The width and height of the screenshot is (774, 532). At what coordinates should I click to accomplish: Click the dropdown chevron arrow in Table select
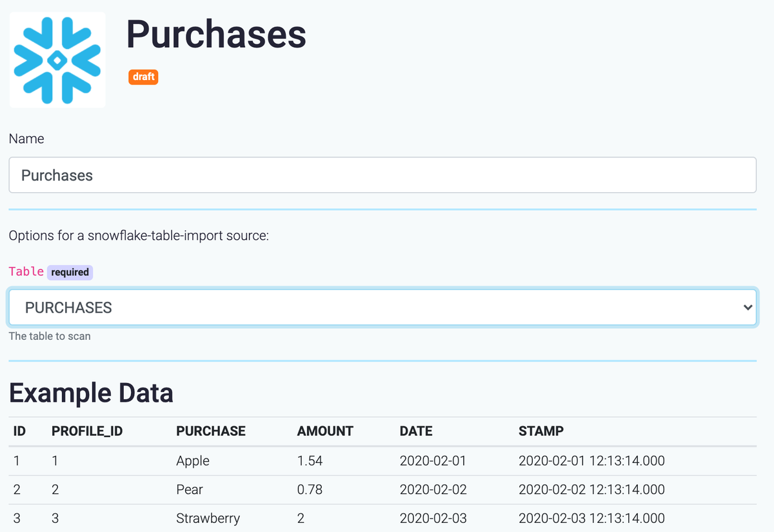click(x=748, y=308)
